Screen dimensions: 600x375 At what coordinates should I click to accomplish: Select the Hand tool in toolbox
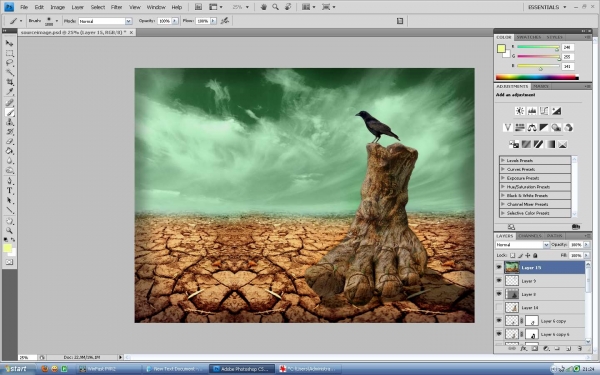[10, 221]
